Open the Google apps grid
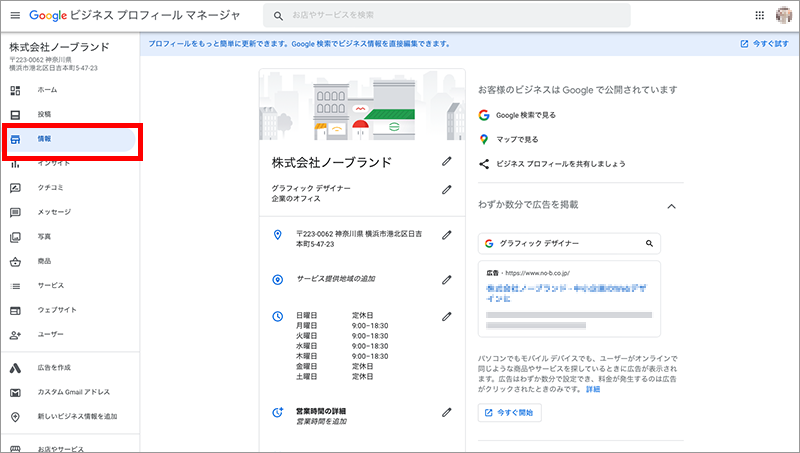The image size is (800, 453). click(x=760, y=15)
